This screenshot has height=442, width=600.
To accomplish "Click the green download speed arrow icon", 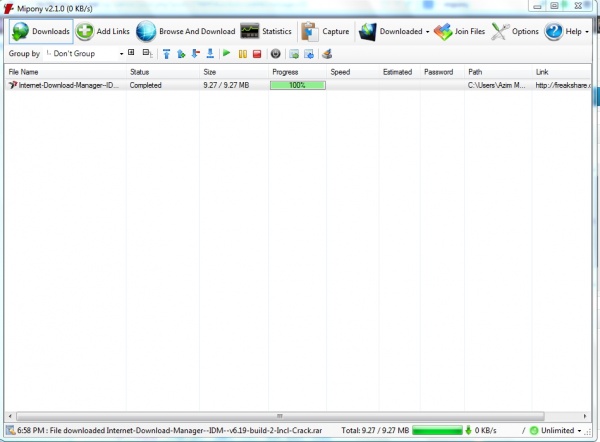I will pyautogui.click(x=468, y=431).
